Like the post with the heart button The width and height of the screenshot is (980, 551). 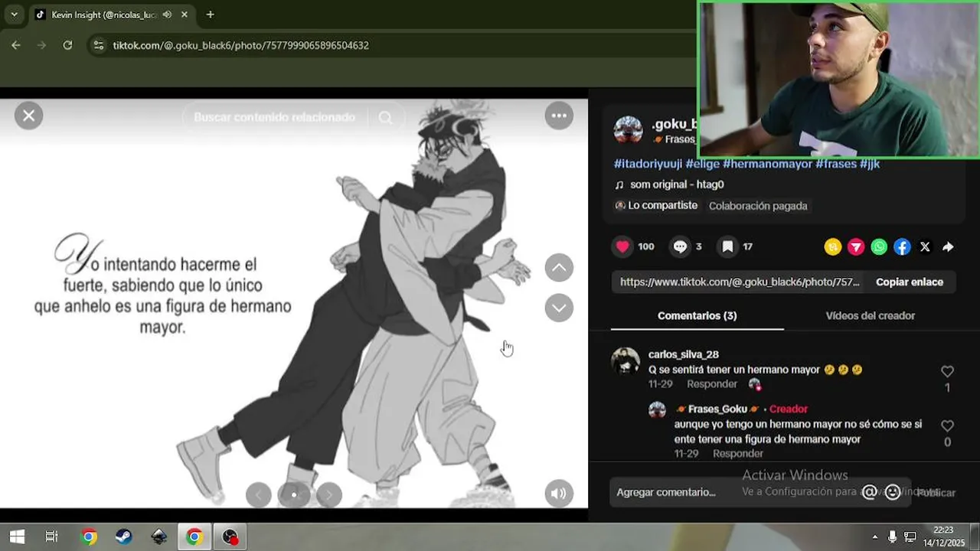[622, 246]
